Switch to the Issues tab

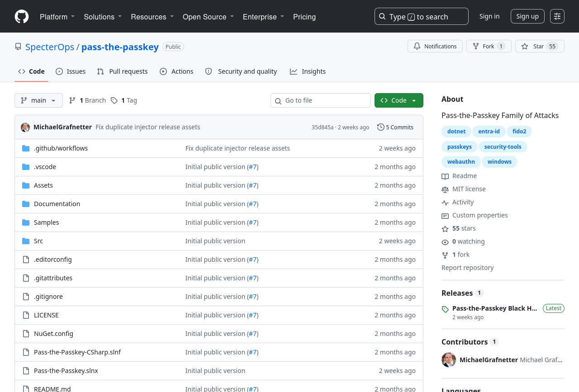tap(71, 71)
